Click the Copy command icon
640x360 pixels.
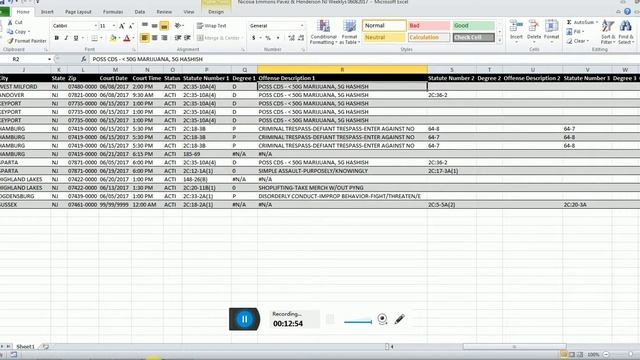[10, 31]
